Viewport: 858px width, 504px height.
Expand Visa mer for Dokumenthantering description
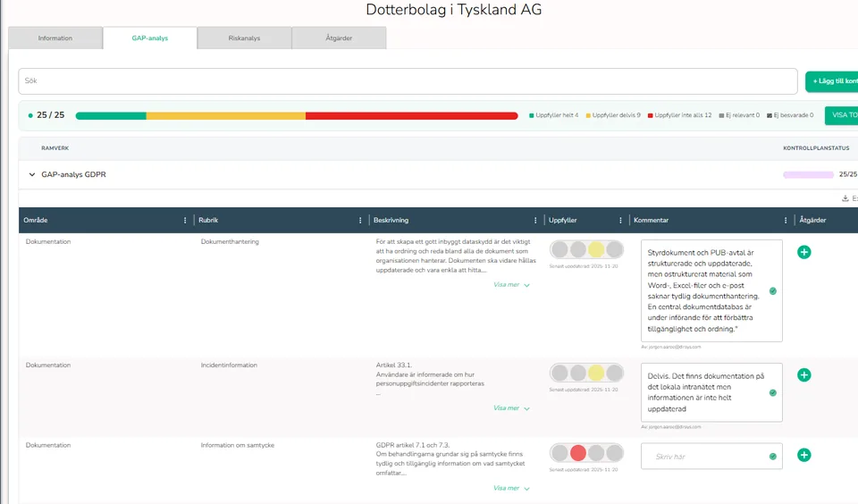click(x=511, y=284)
